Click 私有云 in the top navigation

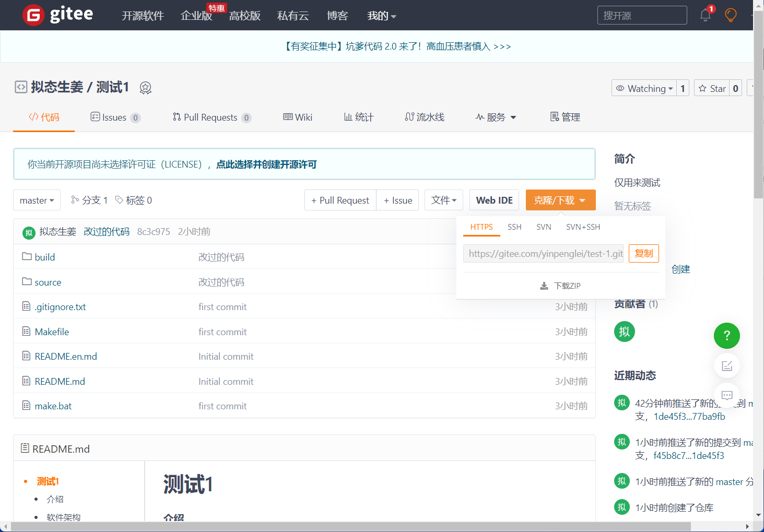click(x=293, y=16)
